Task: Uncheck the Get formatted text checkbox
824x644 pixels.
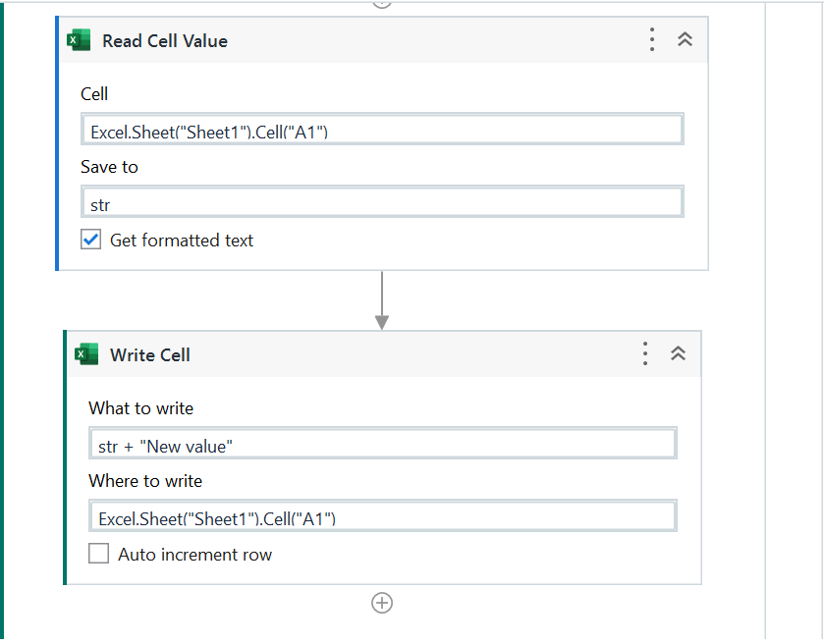Action: click(91, 240)
